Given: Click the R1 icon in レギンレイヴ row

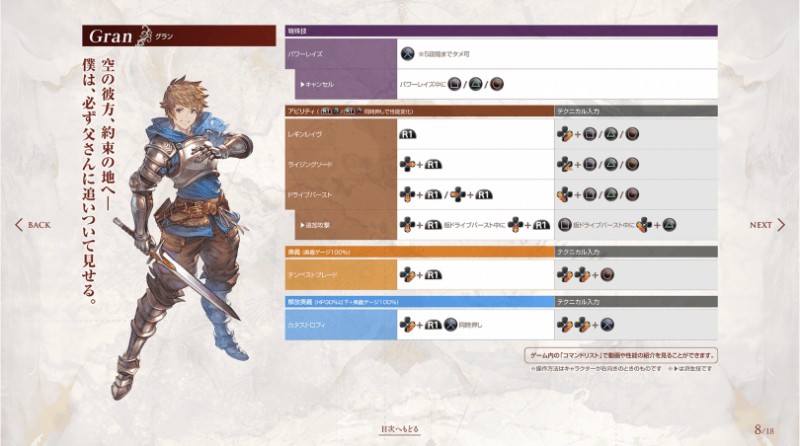Looking at the screenshot, I should coord(407,134).
